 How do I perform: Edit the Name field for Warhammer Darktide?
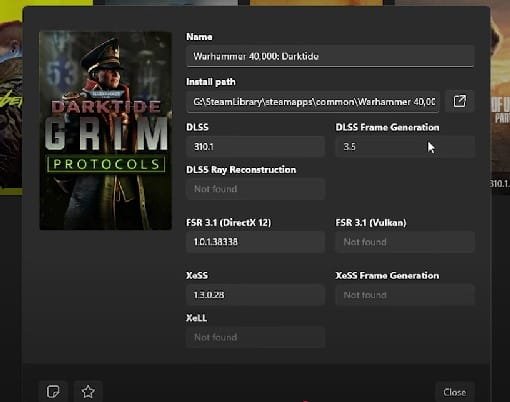[330, 56]
